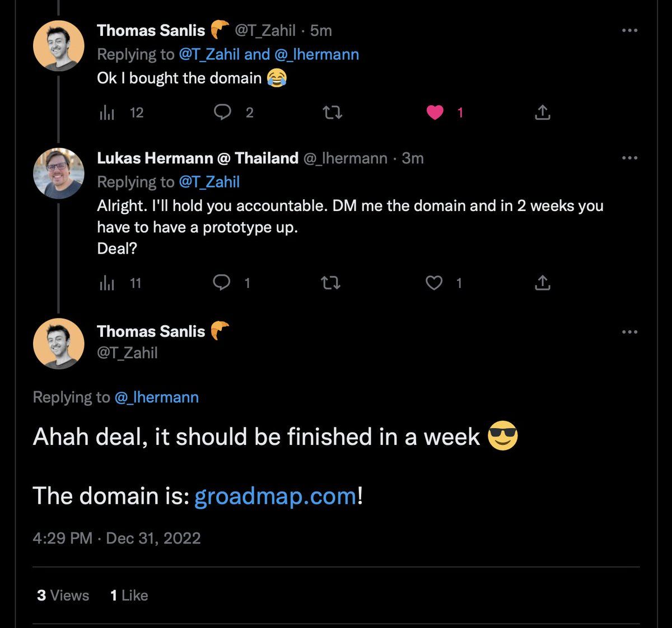
Task: Open reply on 'Ok I bought the domain' tweet
Action: [x=223, y=113]
